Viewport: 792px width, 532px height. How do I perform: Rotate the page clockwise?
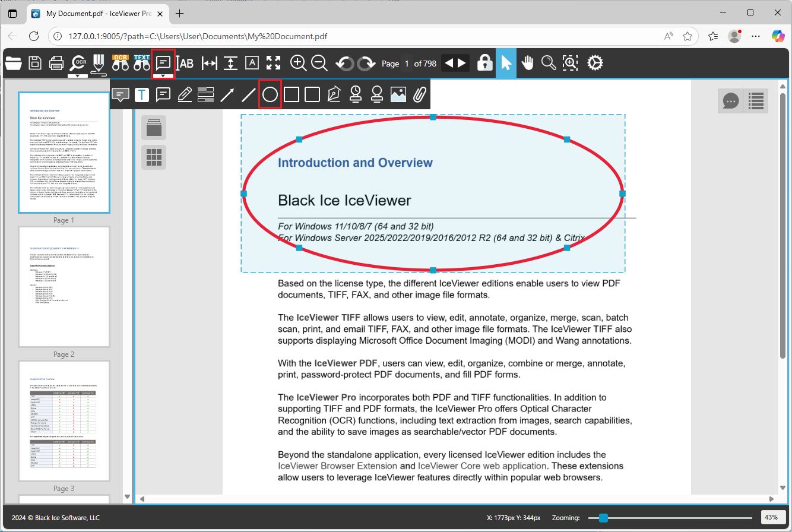coord(367,64)
